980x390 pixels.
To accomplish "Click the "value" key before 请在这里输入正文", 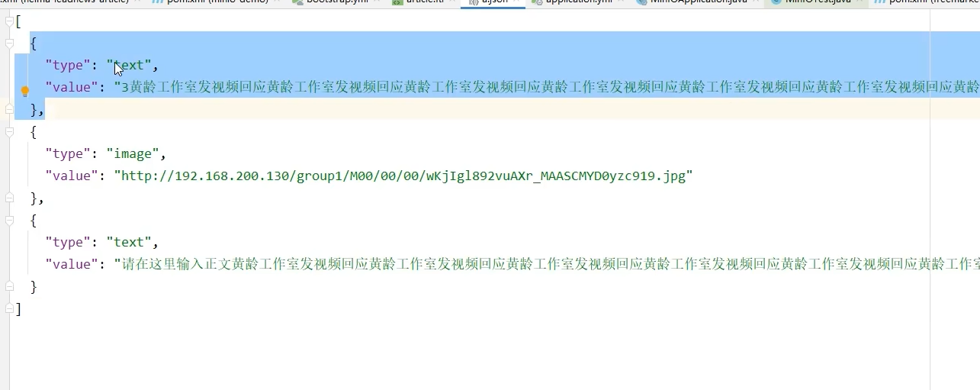I will pos(72,264).
